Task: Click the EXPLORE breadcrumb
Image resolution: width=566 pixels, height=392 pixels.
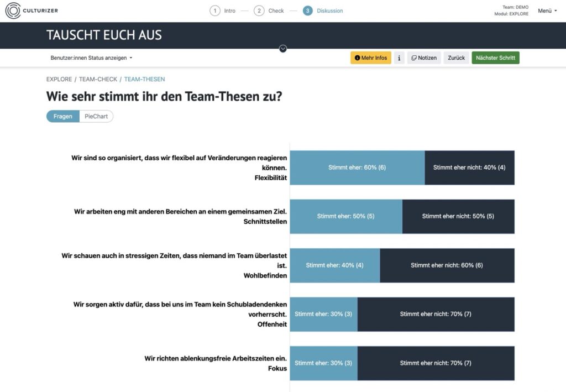Action: click(x=59, y=79)
